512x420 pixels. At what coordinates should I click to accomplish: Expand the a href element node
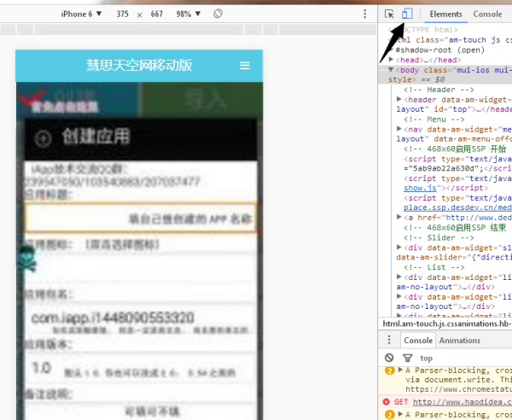[399, 217]
